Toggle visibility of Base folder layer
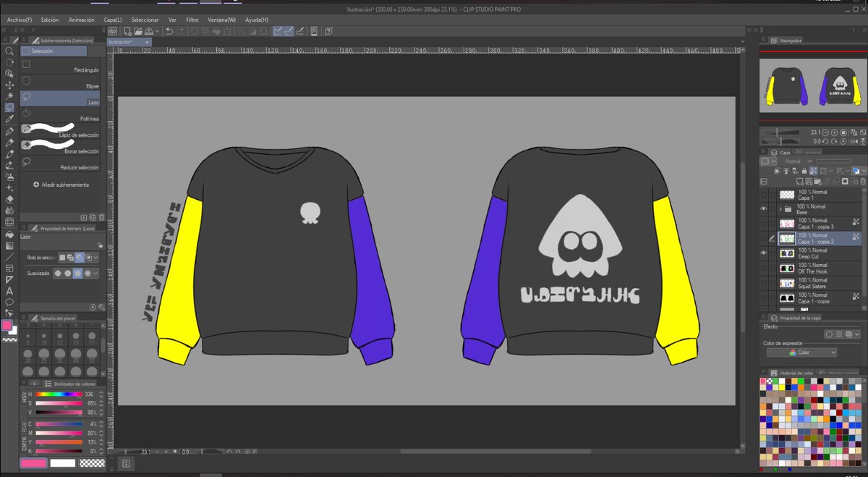Screen dimensions: 868x477 point(764,209)
